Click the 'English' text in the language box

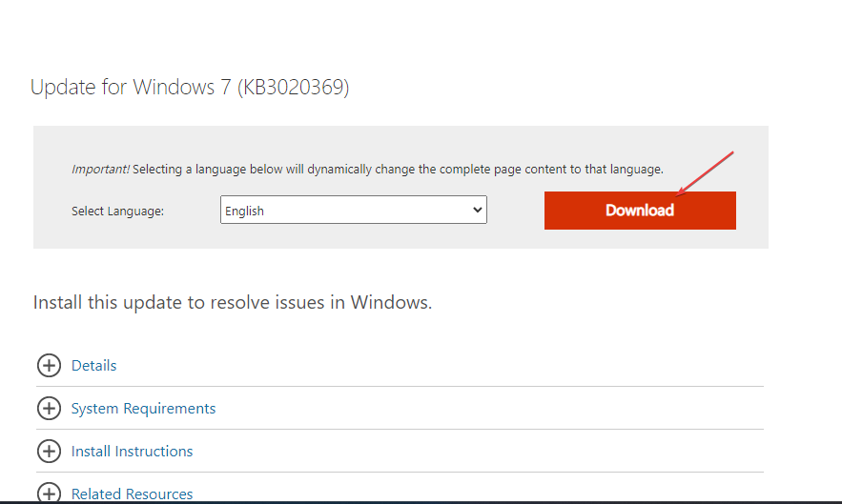245,212
